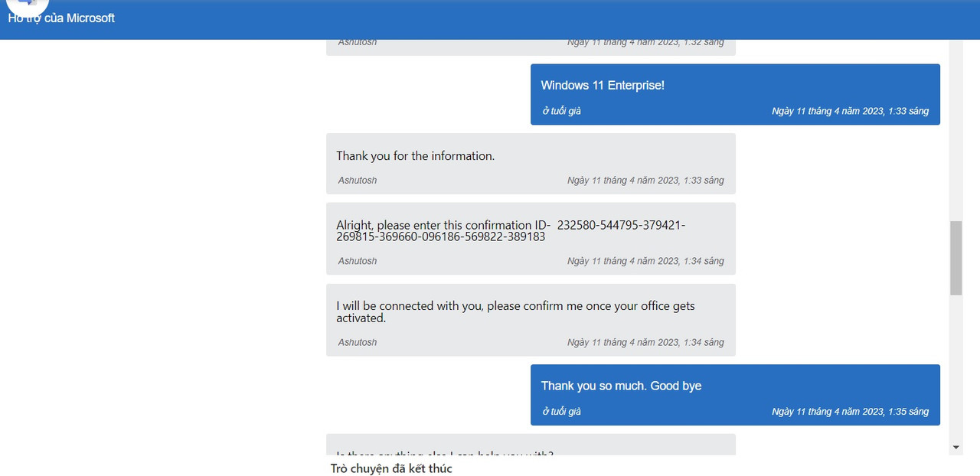
Task: Click Ashutosh name under the confirmation ID message
Action: click(x=358, y=261)
